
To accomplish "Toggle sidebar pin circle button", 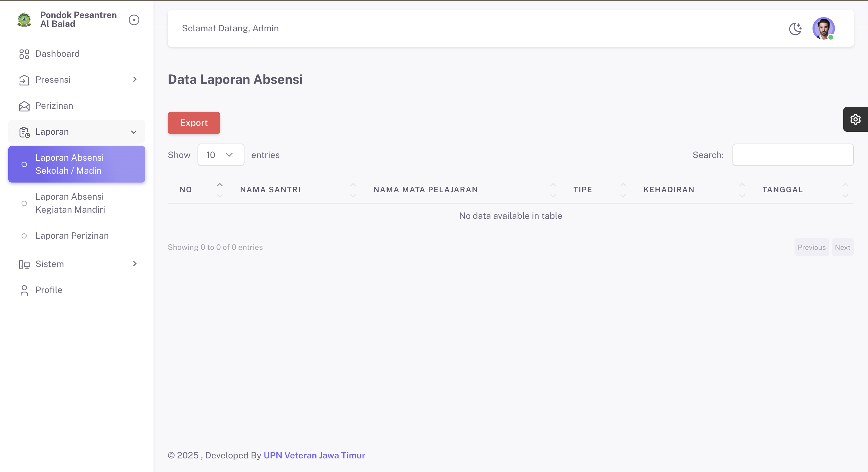I will point(134,20).
